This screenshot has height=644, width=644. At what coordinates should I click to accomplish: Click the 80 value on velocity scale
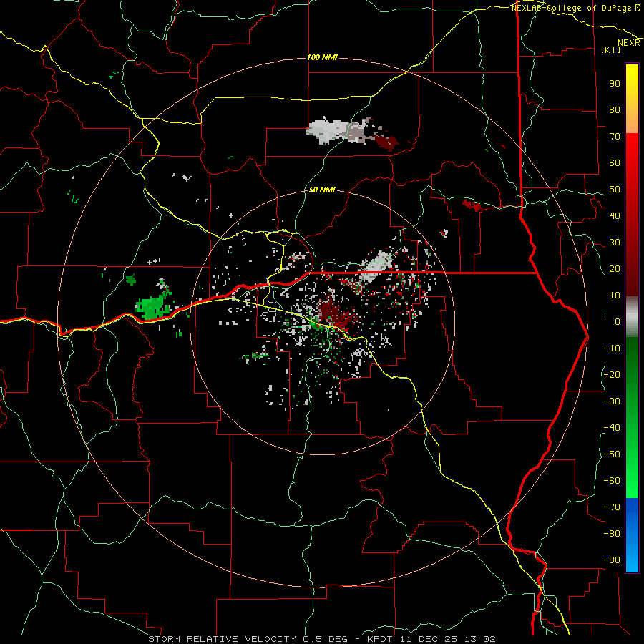tap(615, 110)
